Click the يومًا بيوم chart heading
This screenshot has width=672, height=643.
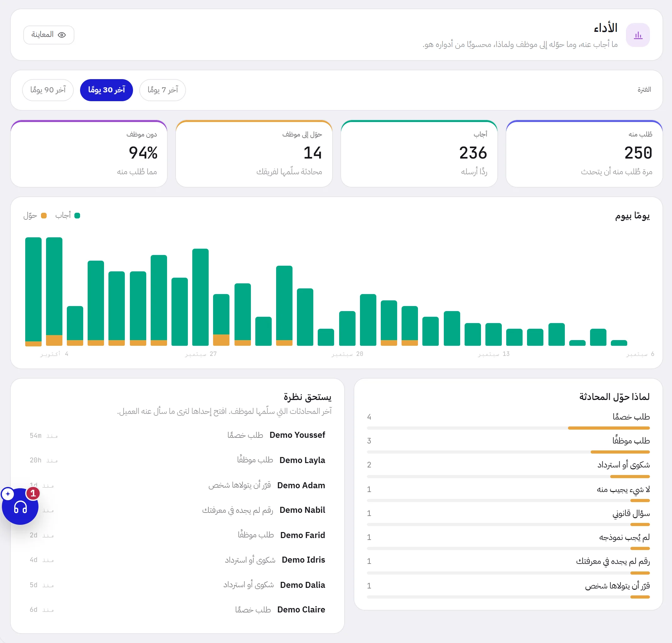(x=632, y=216)
